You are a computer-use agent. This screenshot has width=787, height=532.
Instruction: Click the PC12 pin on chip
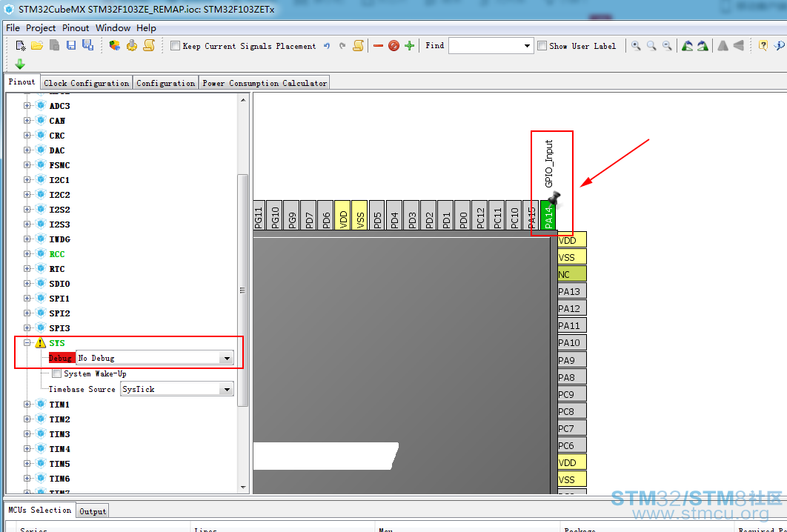tap(479, 216)
